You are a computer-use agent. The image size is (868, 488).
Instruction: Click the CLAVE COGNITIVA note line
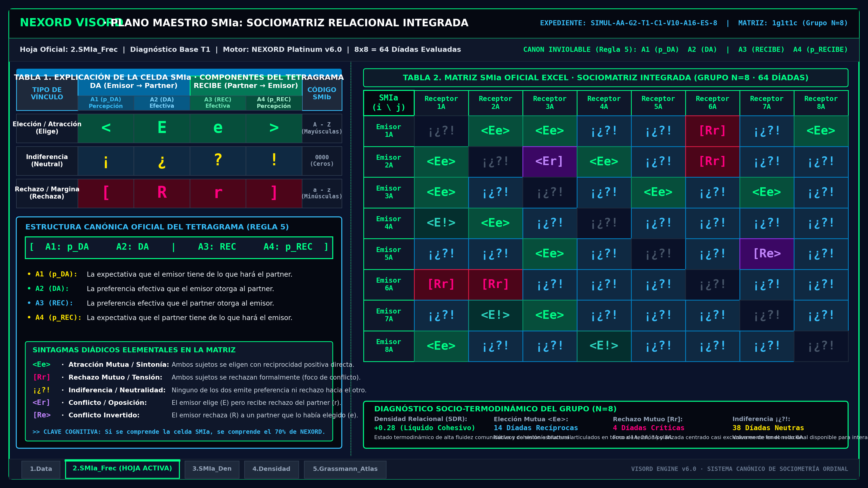179,432
